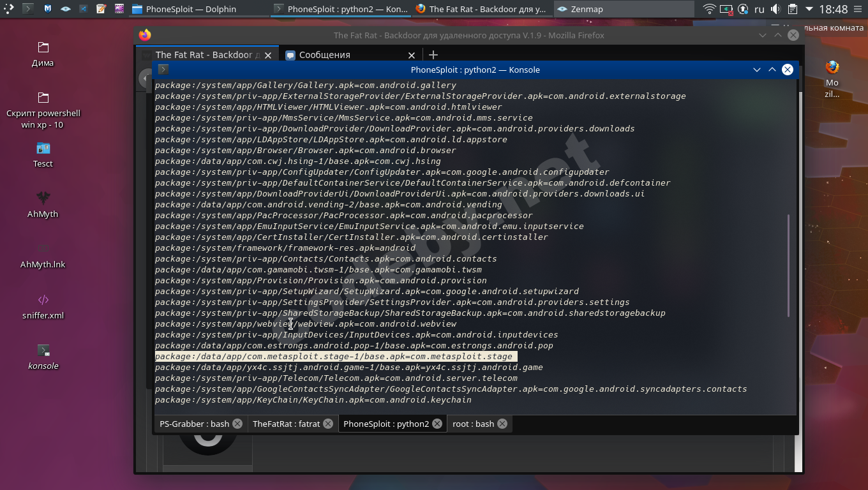Launch Konsole from the panel quick-launch icon
The image size is (868, 490).
pyautogui.click(x=28, y=9)
